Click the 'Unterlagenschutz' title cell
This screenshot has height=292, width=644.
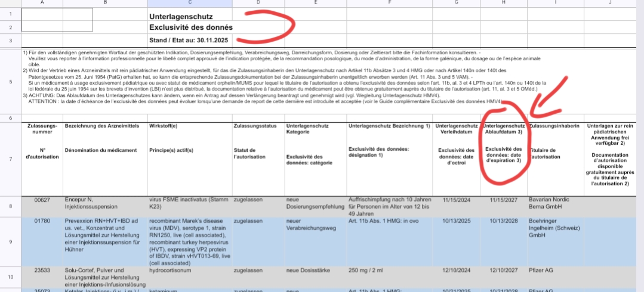coord(190,14)
